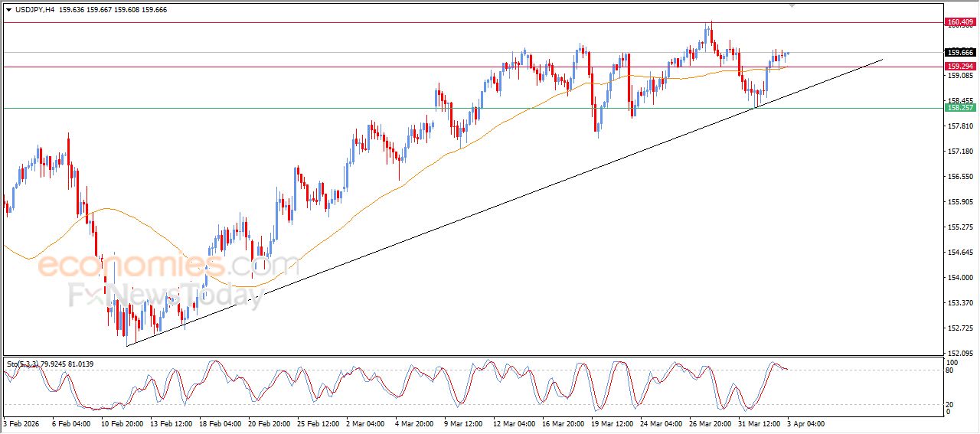
Task: Click the green 158.257 support level label
Action: click(960, 108)
